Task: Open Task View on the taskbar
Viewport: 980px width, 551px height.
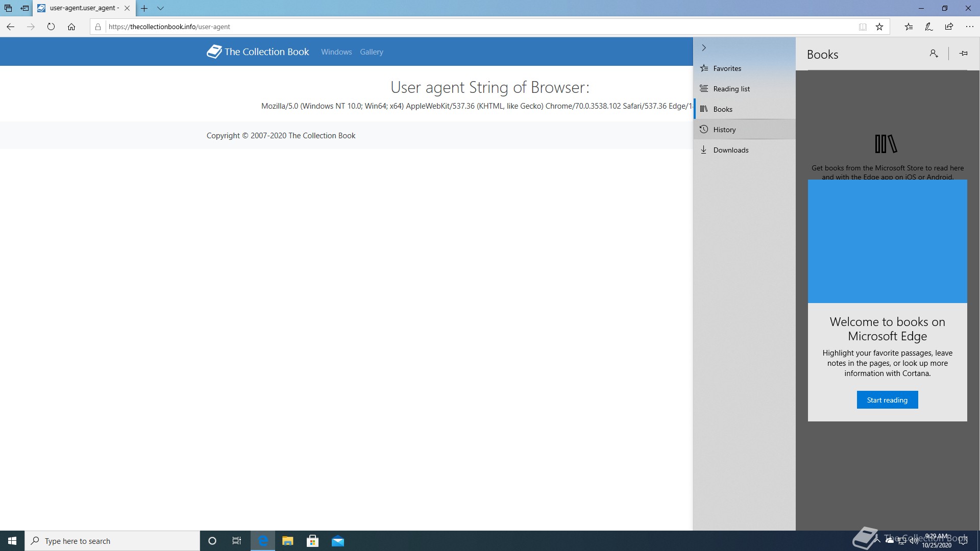Action: (x=237, y=541)
